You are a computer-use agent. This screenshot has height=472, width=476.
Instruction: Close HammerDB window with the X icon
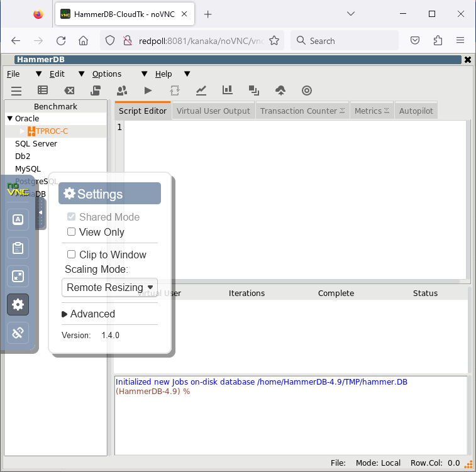tap(468, 60)
